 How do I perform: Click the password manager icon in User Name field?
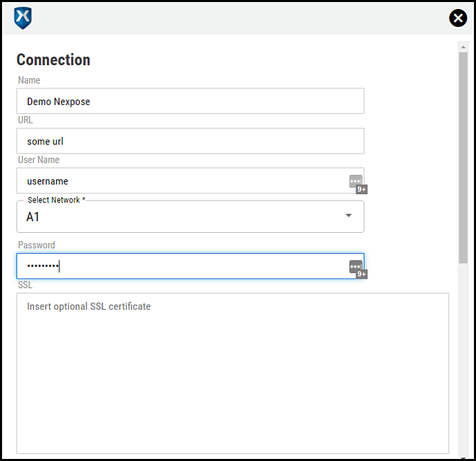pos(356,182)
